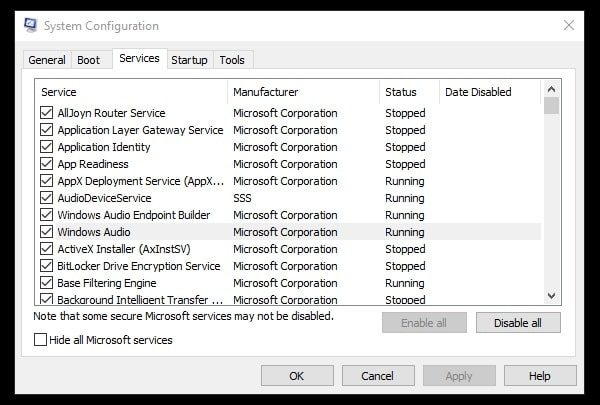Confirm with the OK button

(x=297, y=376)
